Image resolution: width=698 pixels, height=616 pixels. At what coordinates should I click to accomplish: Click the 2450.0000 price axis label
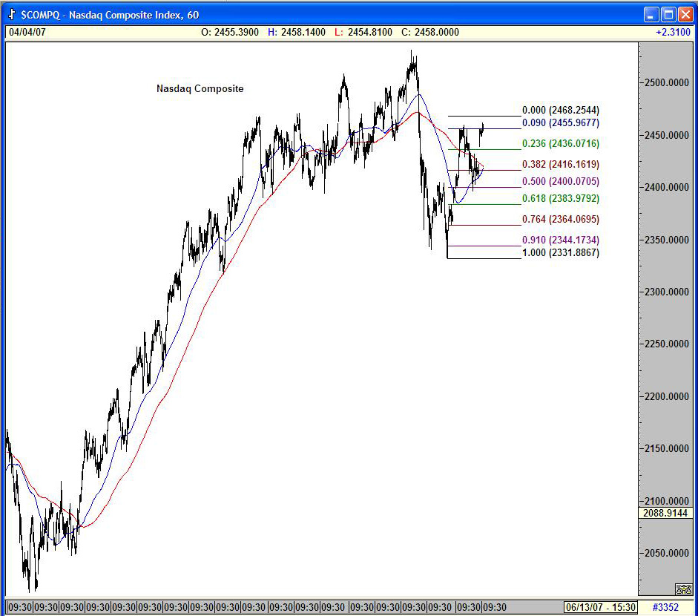(x=666, y=135)
